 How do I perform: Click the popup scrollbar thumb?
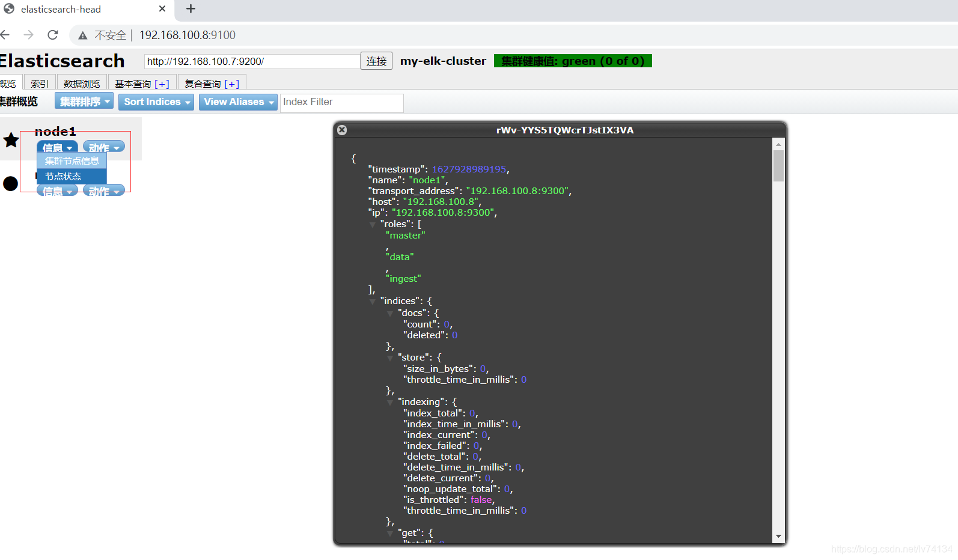point(778,166)
